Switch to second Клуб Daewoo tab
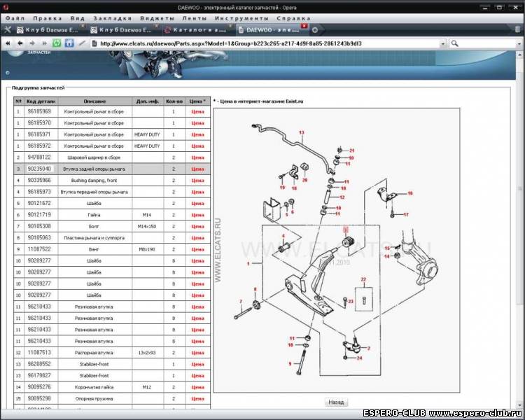525x420 pixels. pos(123,30)
